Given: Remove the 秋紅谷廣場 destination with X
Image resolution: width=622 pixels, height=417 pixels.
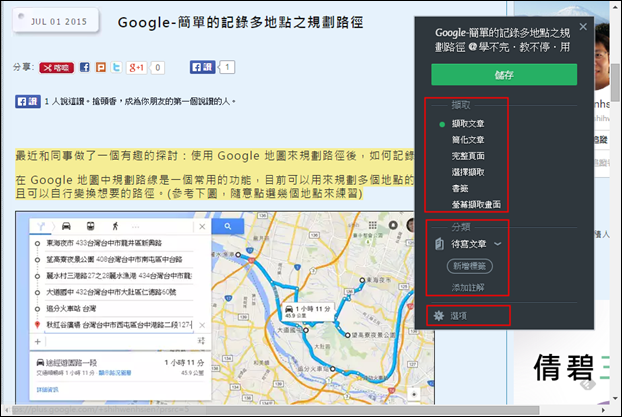Looking at the screenshot, I should pyautogui.click(x=202, y=325).
